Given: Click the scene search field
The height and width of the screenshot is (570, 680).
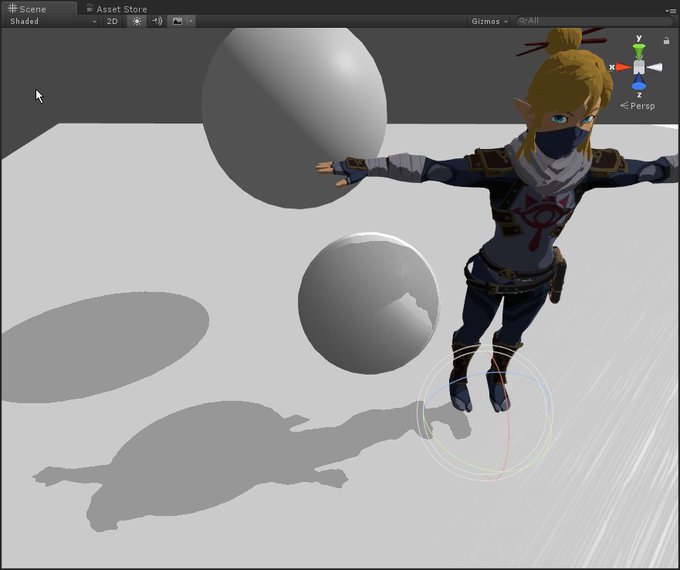Looking at the screenshot, I should (593, 21).
